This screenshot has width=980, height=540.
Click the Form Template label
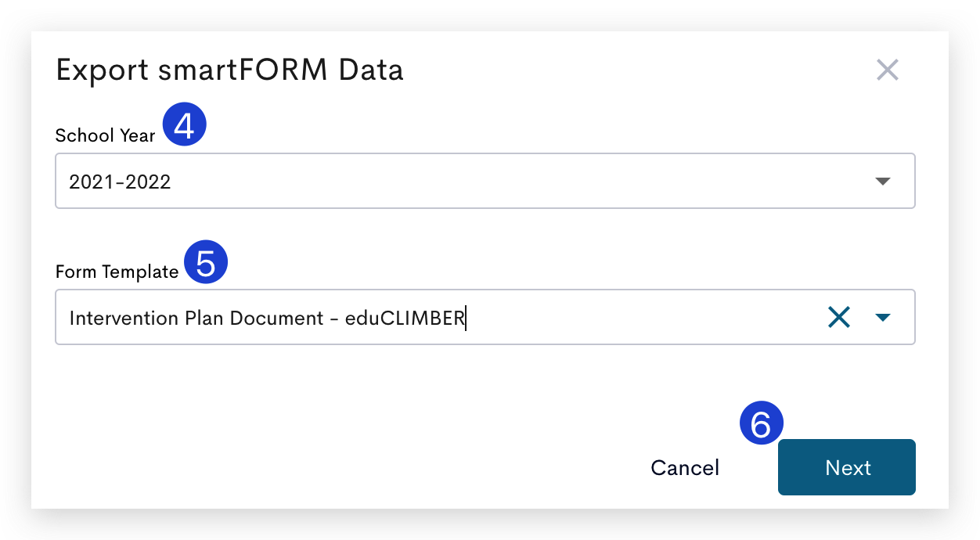[x=117, y=272]
